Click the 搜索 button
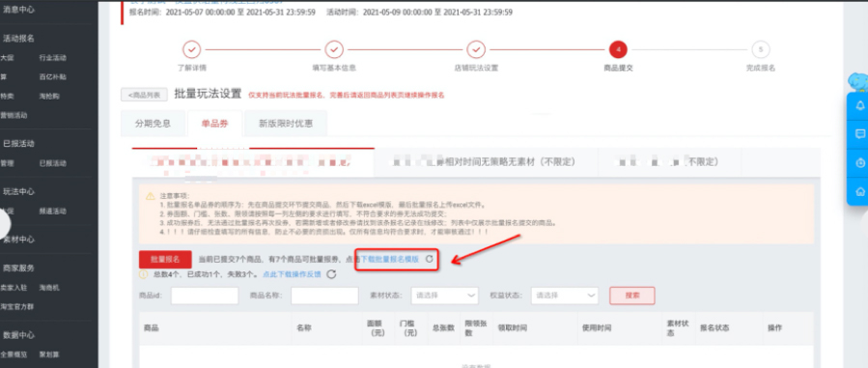Image resolution: width=868 pixels, height=368 pixels. (x=632, y=296)
